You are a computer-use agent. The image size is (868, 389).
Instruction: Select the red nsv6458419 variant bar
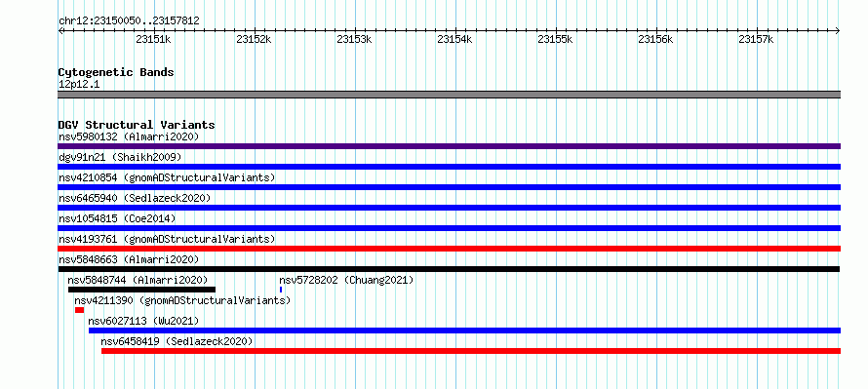pos(471,351)
